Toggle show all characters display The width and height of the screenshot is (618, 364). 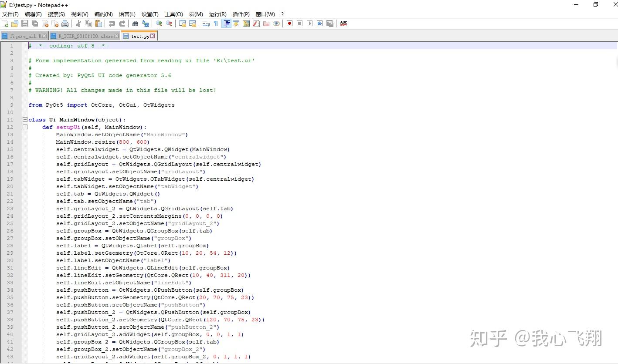(216, 23)
